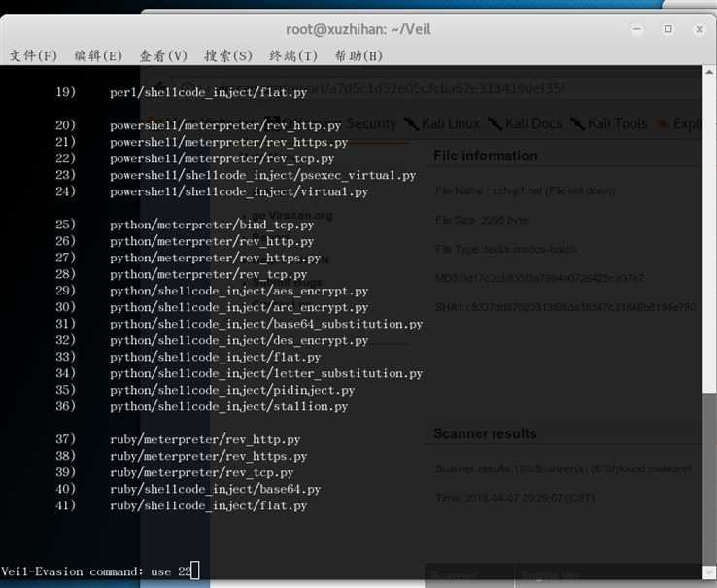This screenshot has width=717, height=588.
Task: Select line python/shellcode_inject/letter_substitution.py
Action: click(x=266, y=373)
